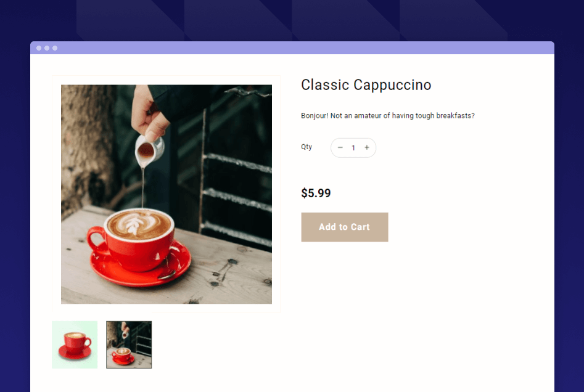The height and width of the screenshot is (392, 584).
Task: Add the Classic Cappuccino to cart
Action: [x=345, y=227]
